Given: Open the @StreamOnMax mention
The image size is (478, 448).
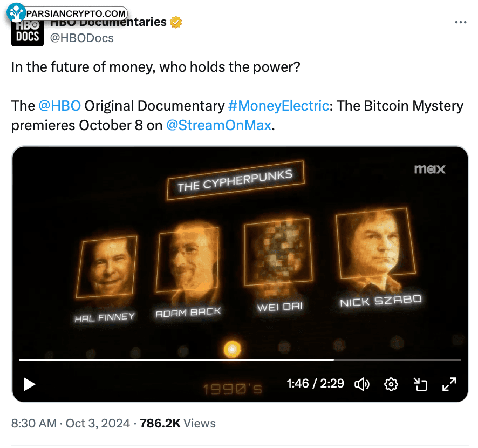Looking at the screenshot, I should 218,125.
